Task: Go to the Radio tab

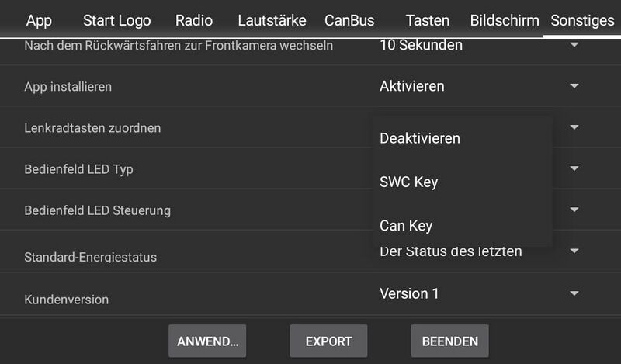Action: point(194,20)
